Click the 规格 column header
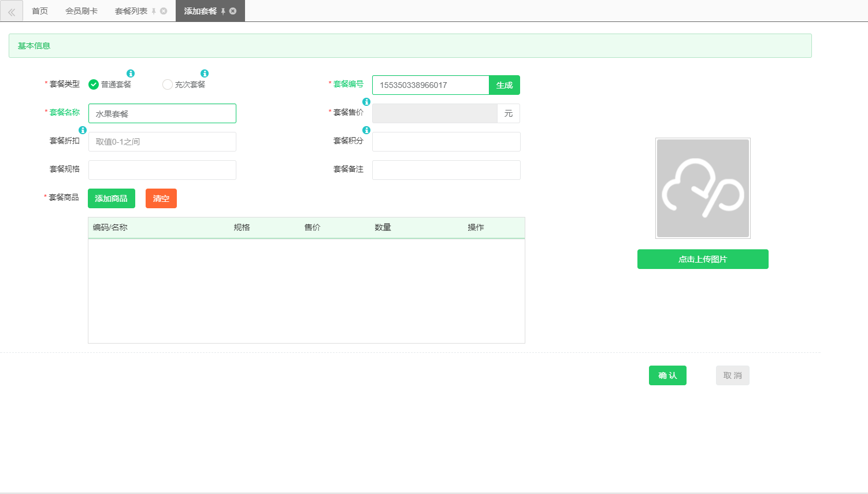The image size is (868, 494). [x=242, y=227]
